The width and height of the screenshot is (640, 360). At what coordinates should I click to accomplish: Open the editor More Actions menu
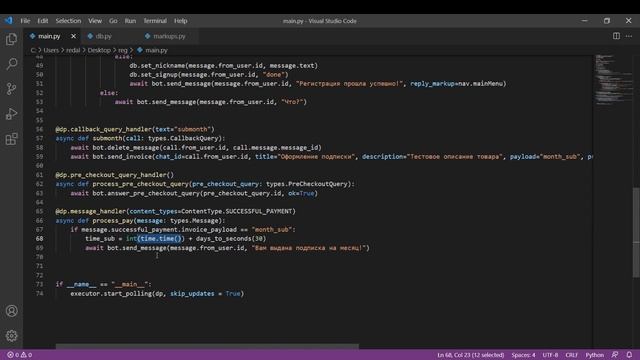pos(629,36)
